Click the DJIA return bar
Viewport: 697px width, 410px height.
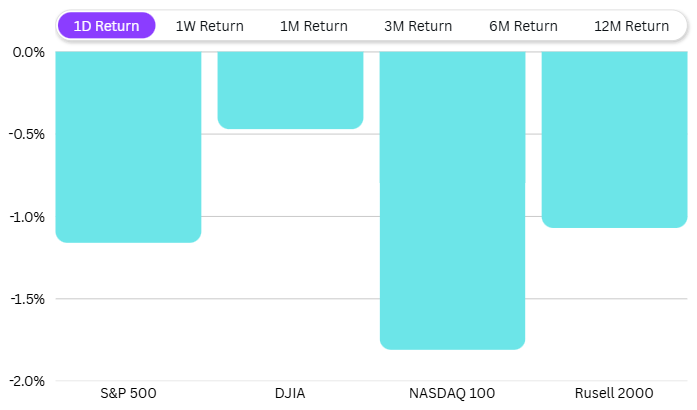(x=290, y=90)
